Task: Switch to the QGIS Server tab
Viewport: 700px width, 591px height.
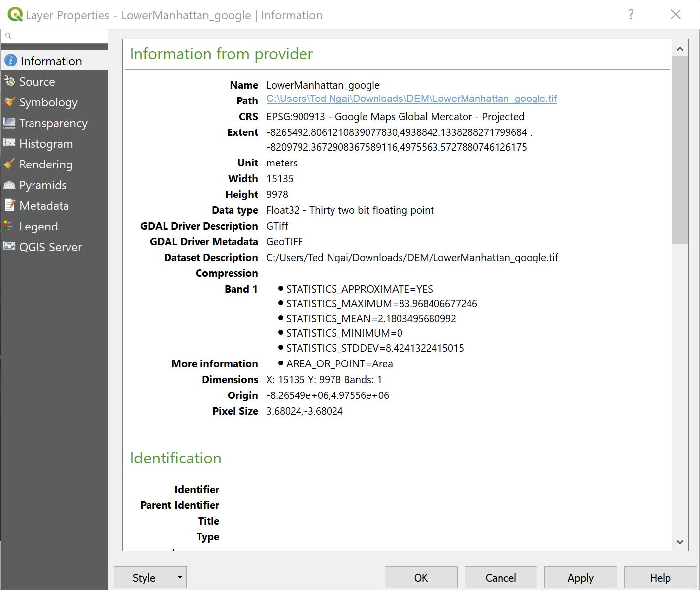Action: tap(50, 247)
